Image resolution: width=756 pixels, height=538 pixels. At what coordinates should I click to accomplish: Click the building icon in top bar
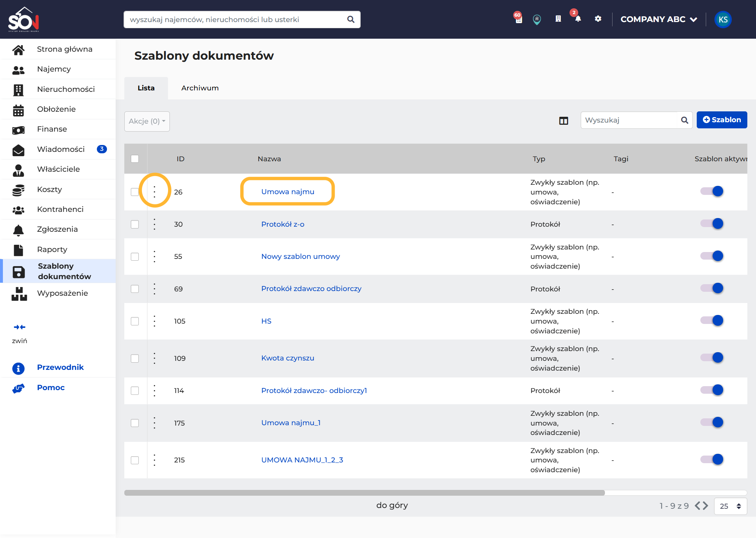558,19
